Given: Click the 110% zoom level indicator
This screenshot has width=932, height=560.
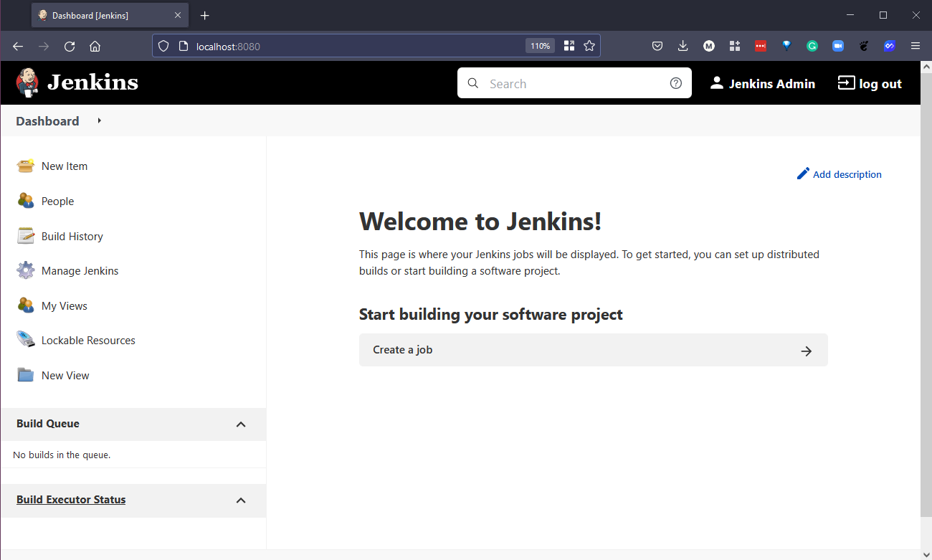Looking at the screenshot, I should click(x=540, y=46).
